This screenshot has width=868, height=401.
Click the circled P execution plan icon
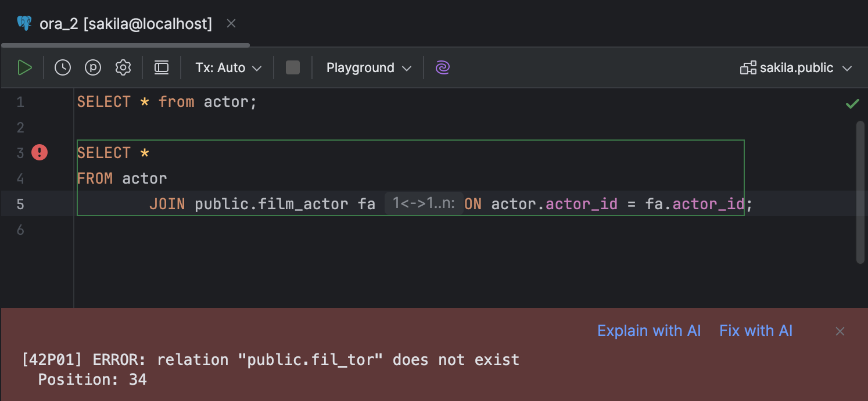[x=92, y=67]
